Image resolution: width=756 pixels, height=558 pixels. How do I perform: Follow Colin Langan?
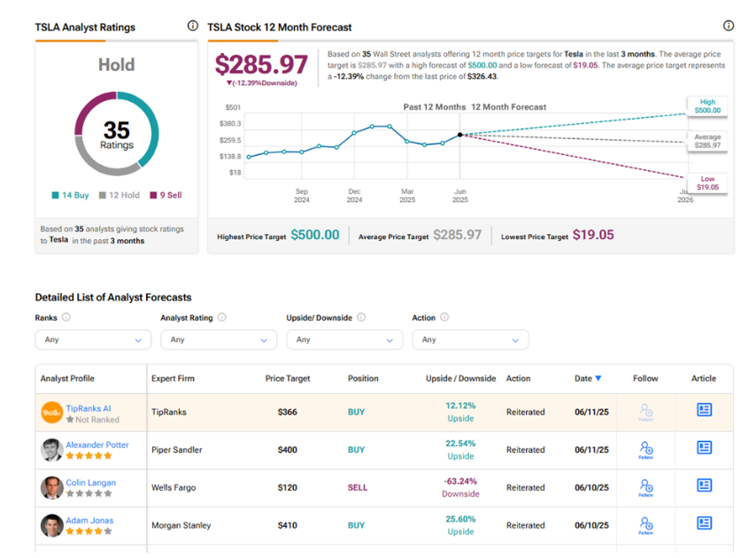(646, 488)
